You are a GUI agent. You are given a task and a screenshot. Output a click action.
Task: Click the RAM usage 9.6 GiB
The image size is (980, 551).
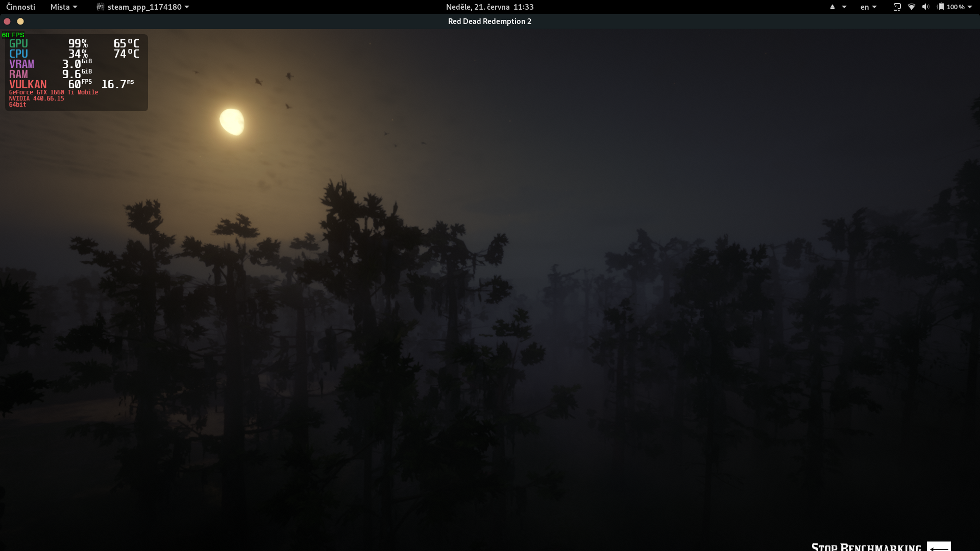[x=77, y=74]
